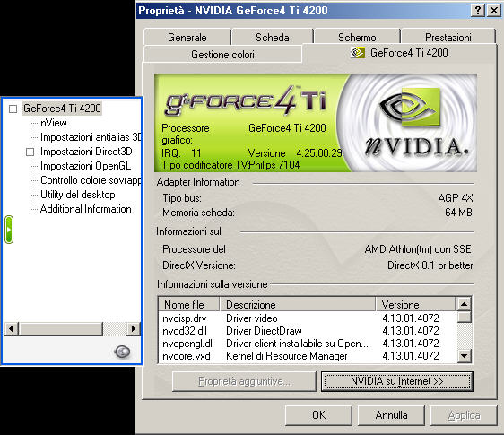This screenshot has width=504, height=435.
Task: Click the Versione 4.25.00.29 text in banner
Action: (x=295, y=153)
